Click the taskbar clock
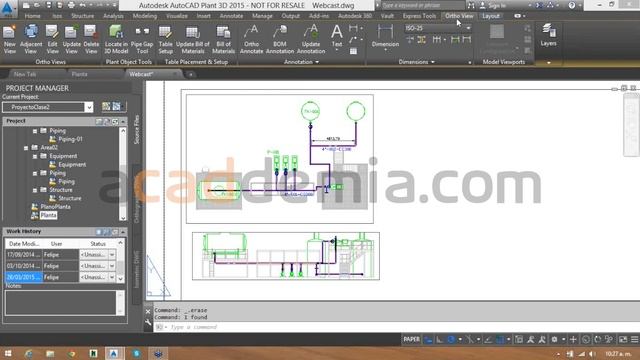The image size is (640, 360). point(618,353)
